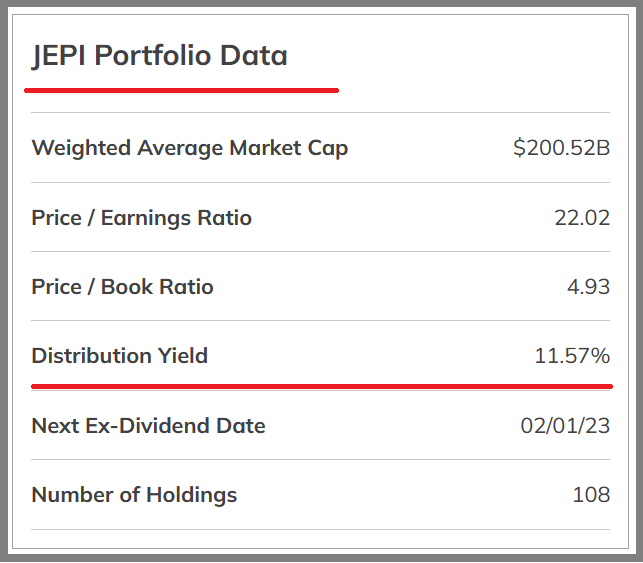Screen dimensions: 643x563
Task: Click the $200.52B market cap value
Action: coord(561,149)
